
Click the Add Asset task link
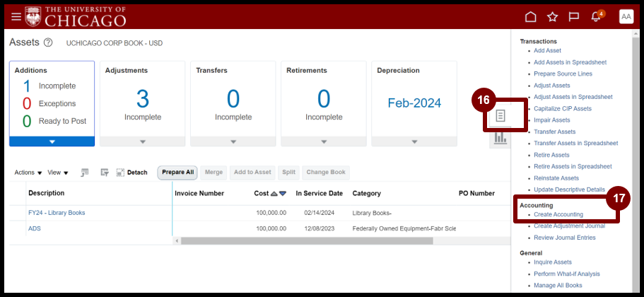(x=547, y=50)
